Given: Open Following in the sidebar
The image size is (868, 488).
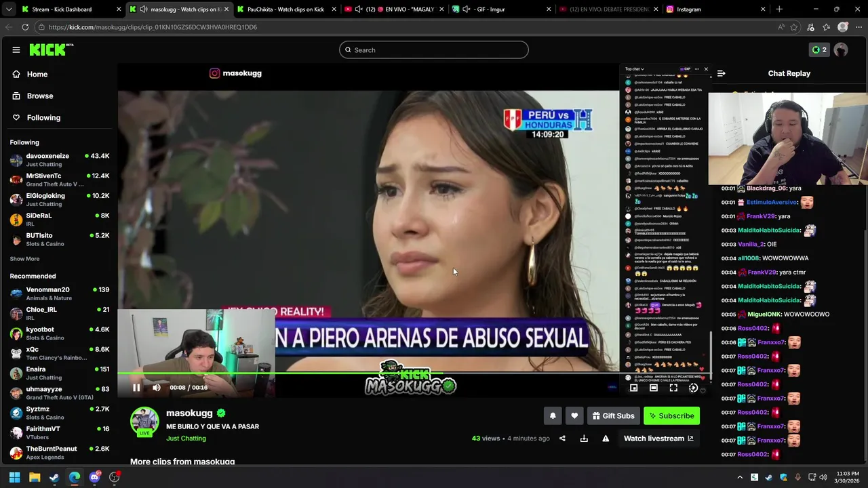Looking at the screenshot, I should (58, 117).
